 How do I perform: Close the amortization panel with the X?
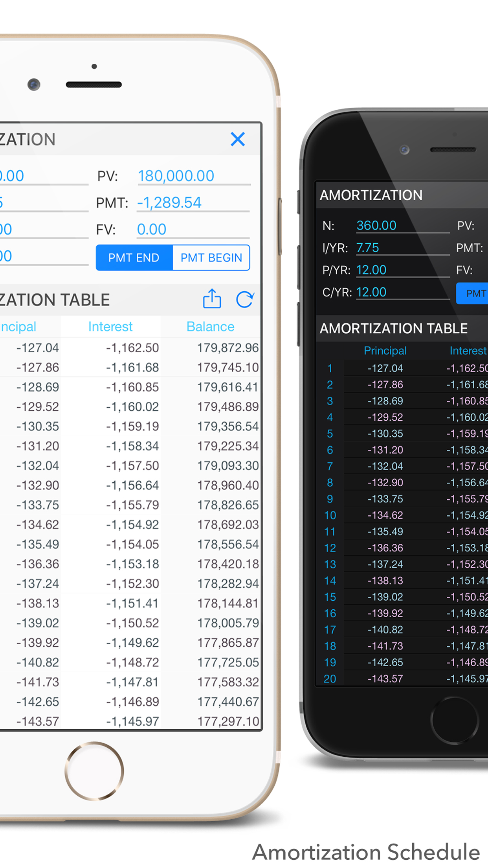238,140
